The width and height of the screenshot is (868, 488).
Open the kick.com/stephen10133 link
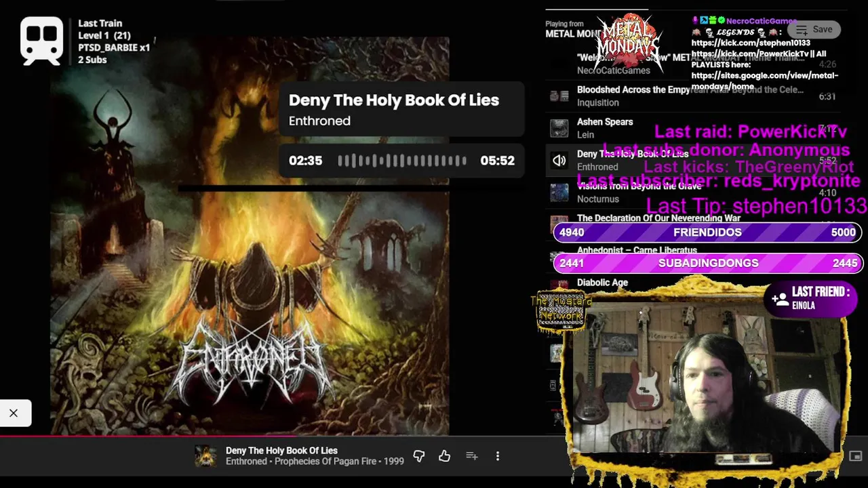point(751,43)
